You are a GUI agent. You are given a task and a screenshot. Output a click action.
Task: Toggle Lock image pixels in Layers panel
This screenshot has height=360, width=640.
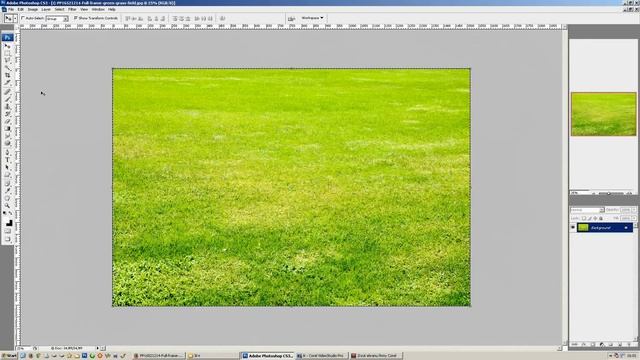point(589,218)
